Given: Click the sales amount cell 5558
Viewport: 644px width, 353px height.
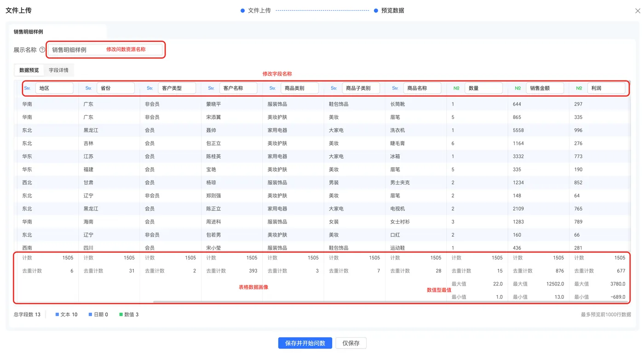Looking at the screenshot, I should coord(518,131).
